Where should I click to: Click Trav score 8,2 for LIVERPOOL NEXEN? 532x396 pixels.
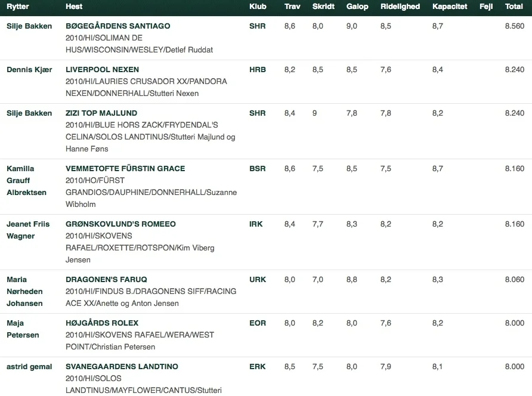290,70
